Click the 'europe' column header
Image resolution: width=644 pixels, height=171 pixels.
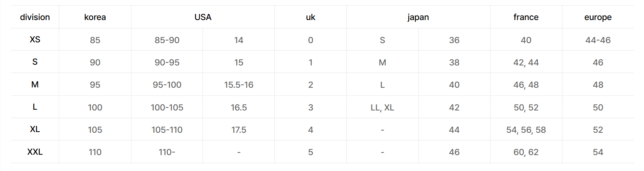click(x=598, y=17)
